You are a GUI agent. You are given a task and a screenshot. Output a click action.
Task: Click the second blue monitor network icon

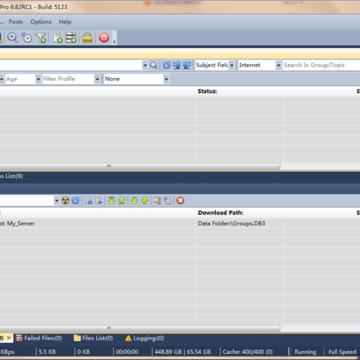(187, 65)
